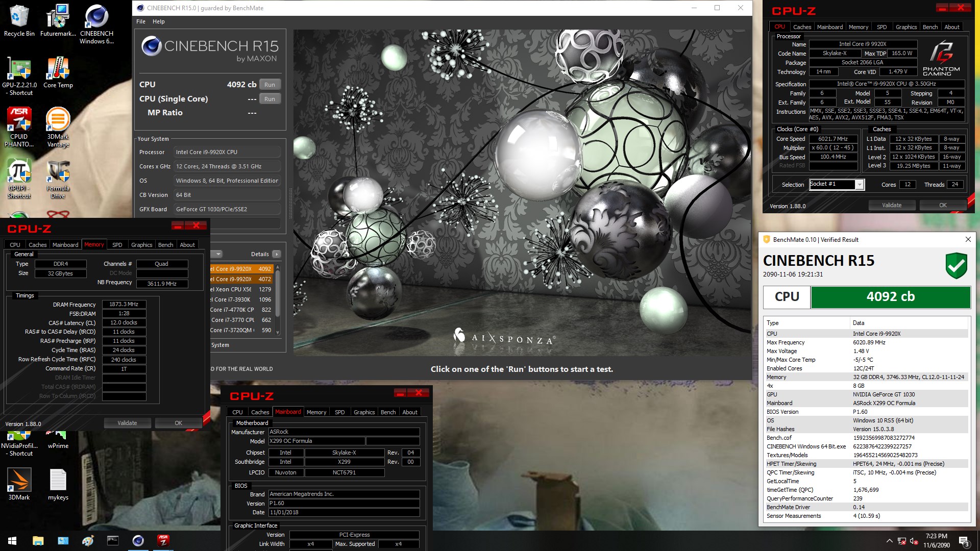Select i9-9920X 4072 ranking row
The height and width of the screenshot is (551, 980).
pyautogui.click(x=242, y=279)
